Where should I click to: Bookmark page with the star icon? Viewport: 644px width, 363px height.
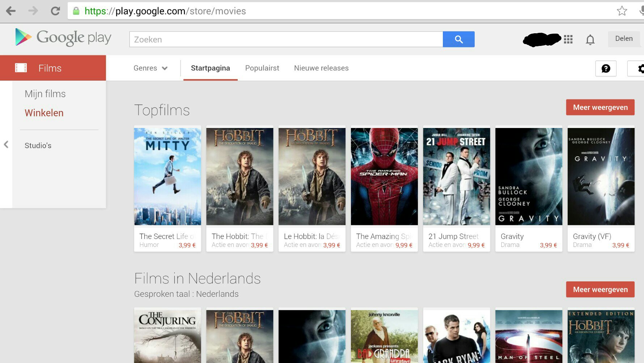(x=622, y=11)
